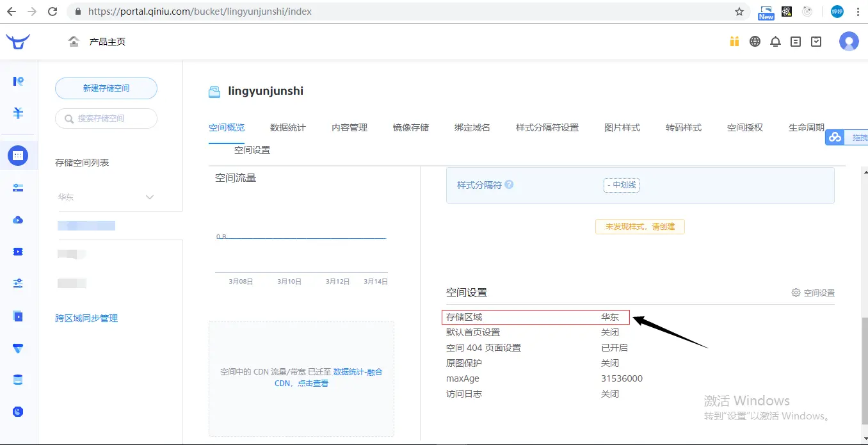The height and width of the screenshot is (445, 868).
Task: Open the yuan billing sidebar icon
Action: (x=18, y=113)
